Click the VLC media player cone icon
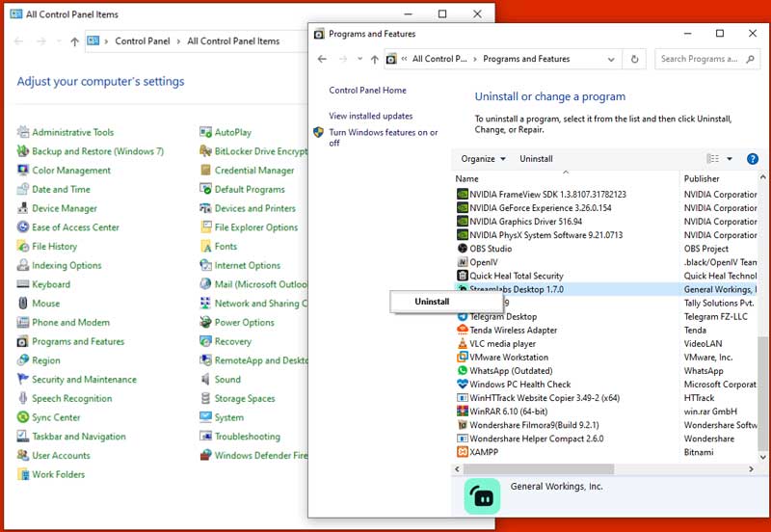Image resolution: width=771 pixels, height=532 pixels. tap(463, 343)
